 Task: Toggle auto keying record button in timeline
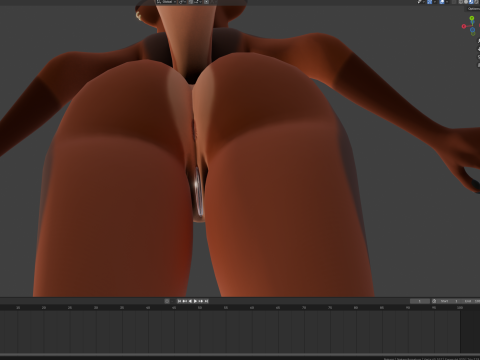(x=167, y=301)
